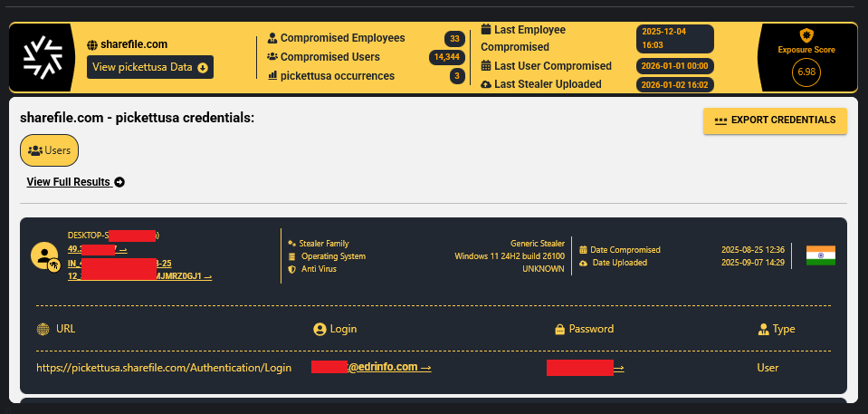The height and width of the screenshot is (414, 868).
Task: Click the India flag thumbnail
Action: [820, 255]
